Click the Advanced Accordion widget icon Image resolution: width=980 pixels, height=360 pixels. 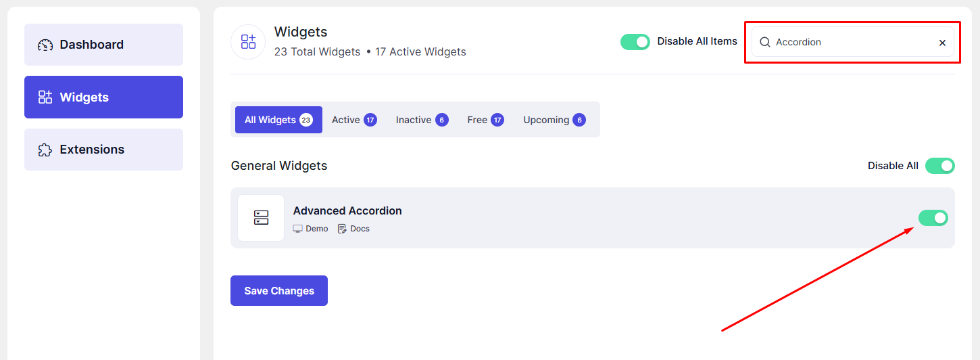tap(261, 218)
